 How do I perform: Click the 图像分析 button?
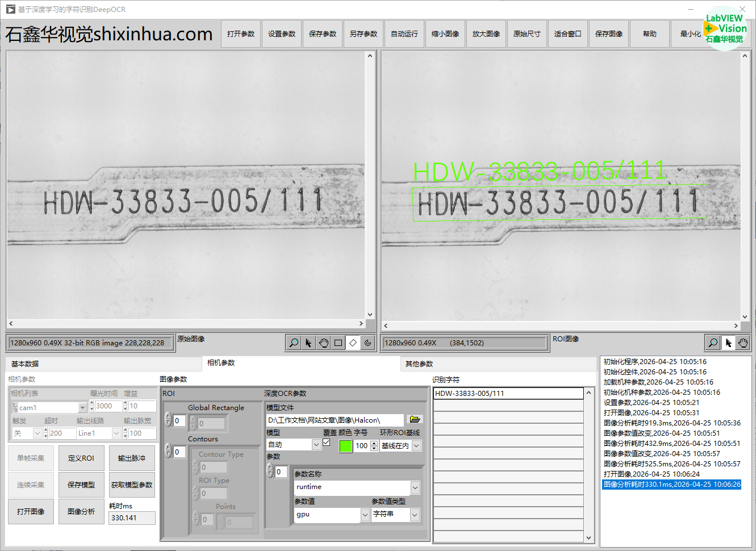(x=81, y=512)
